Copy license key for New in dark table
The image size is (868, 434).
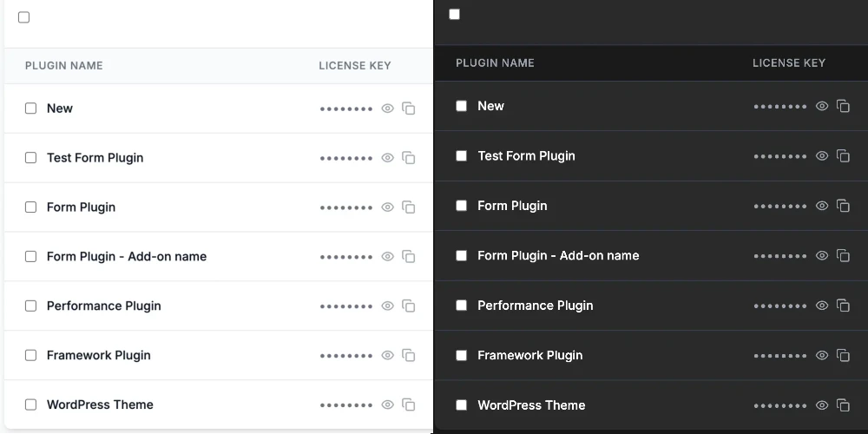pyautogui.click(x=843, y=106)
